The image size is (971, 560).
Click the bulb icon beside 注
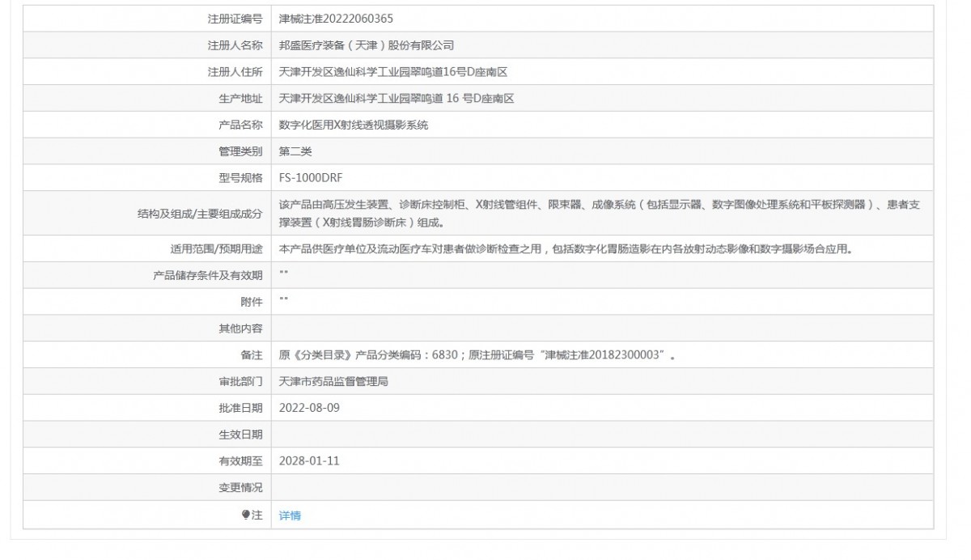(246, 515)
